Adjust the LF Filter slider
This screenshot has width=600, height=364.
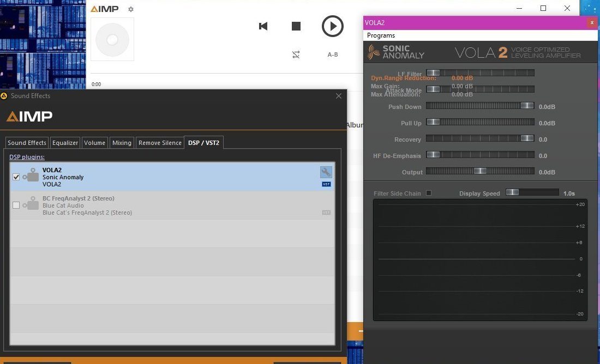click(480, 72)
